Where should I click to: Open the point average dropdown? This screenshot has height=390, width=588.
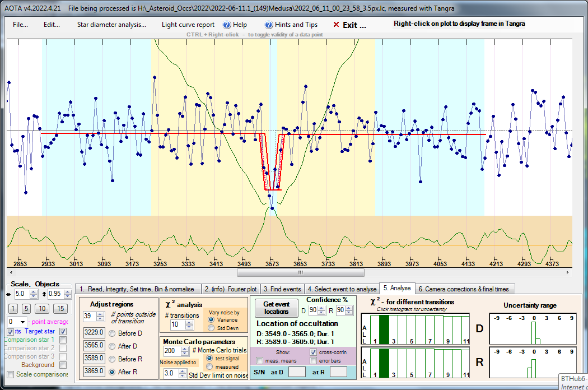click(x=23, y=322)
